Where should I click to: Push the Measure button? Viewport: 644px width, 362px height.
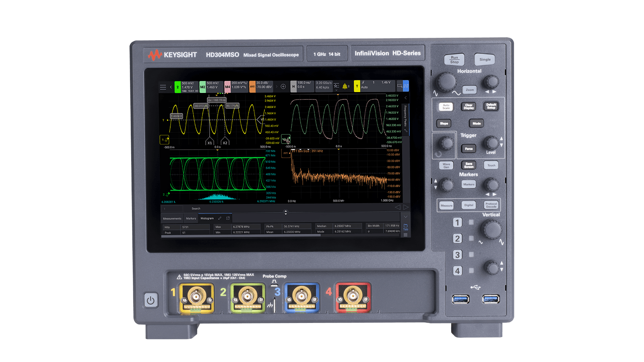coord(446,206)
